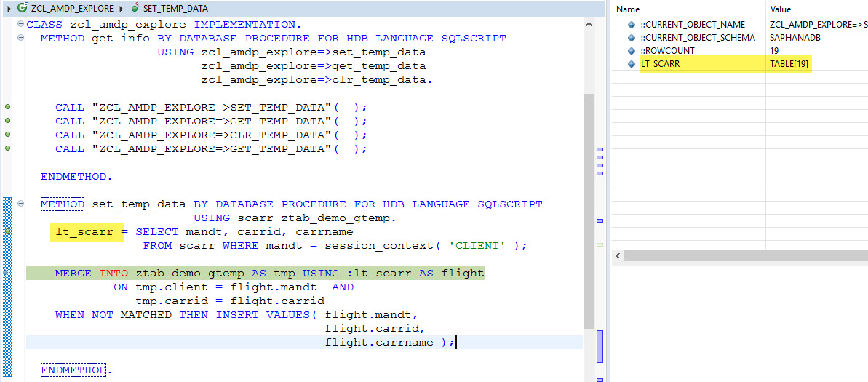
Task: Click the ::CURRENT_OBJECT_NAME variable diamond icon
Action: (x=632, y=25)
